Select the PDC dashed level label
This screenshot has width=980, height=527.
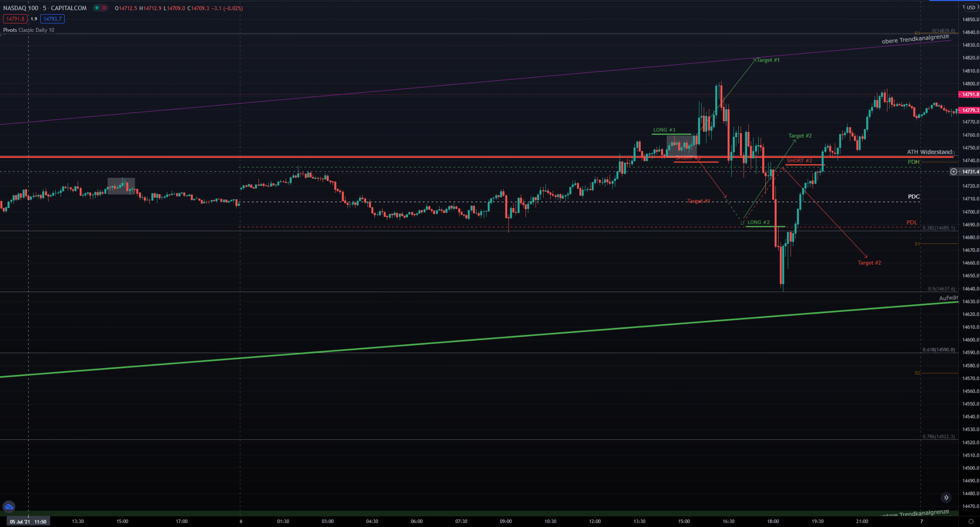[x=914, y=196]
